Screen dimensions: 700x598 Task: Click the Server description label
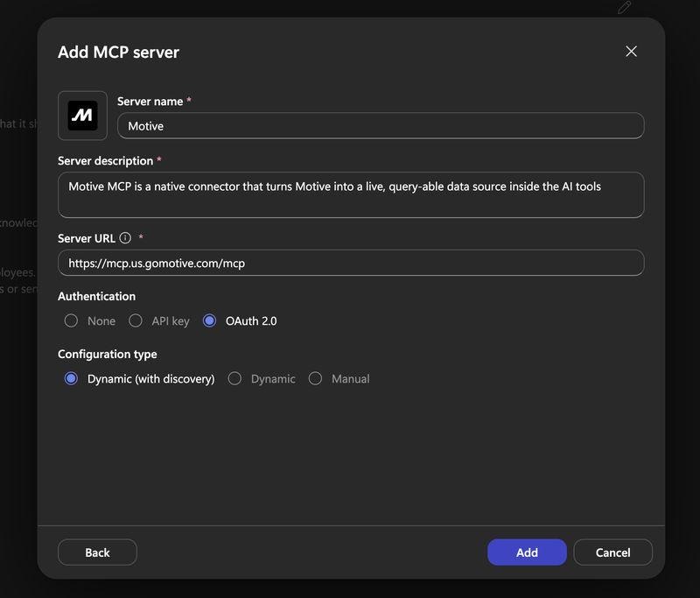105,161
